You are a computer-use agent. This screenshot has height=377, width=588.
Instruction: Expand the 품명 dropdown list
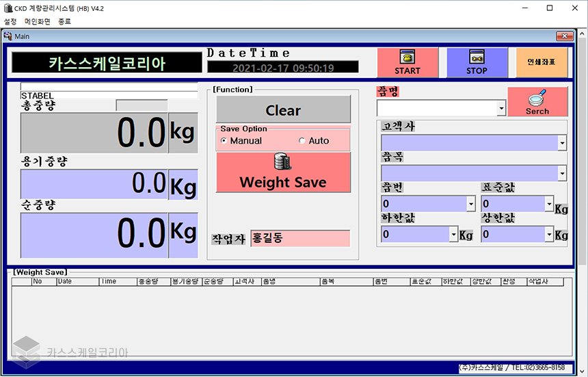click(501, 109)
